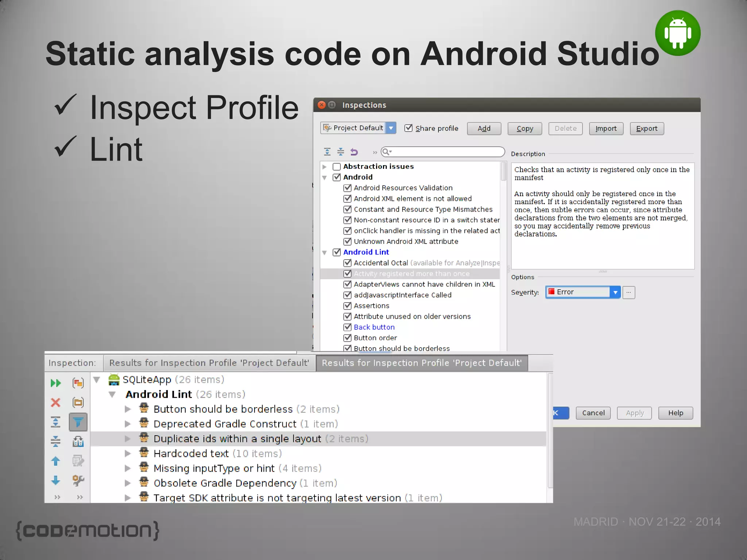Close inspection results with the red X icon
The image size is (747, 560).
pos(55,402)
